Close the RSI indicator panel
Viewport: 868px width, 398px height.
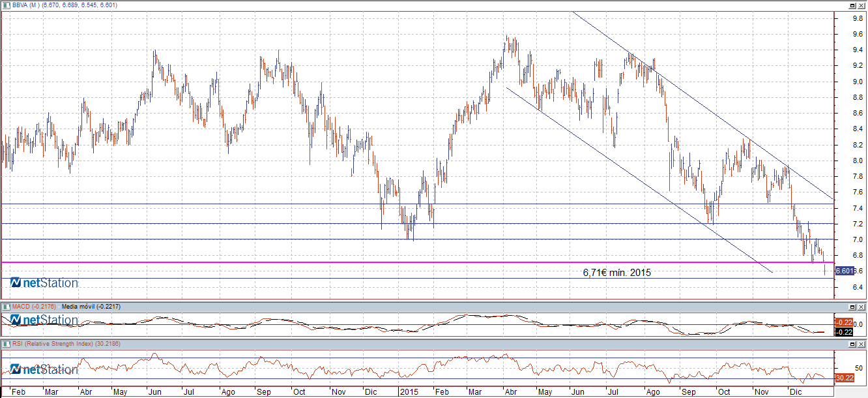coord(861,343)
